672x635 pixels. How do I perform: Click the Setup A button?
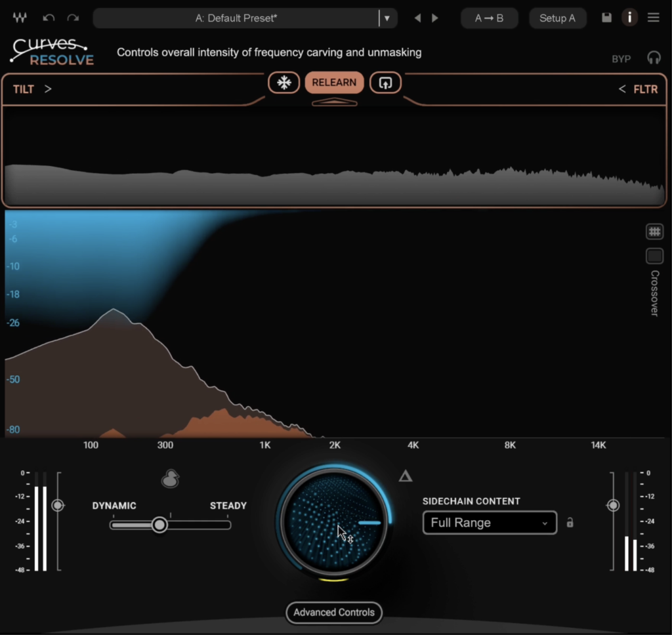[558, 18]
